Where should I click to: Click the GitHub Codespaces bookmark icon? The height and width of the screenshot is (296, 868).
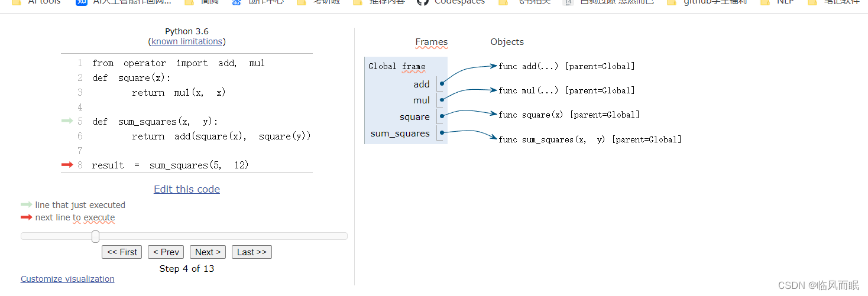coord(422,2)
